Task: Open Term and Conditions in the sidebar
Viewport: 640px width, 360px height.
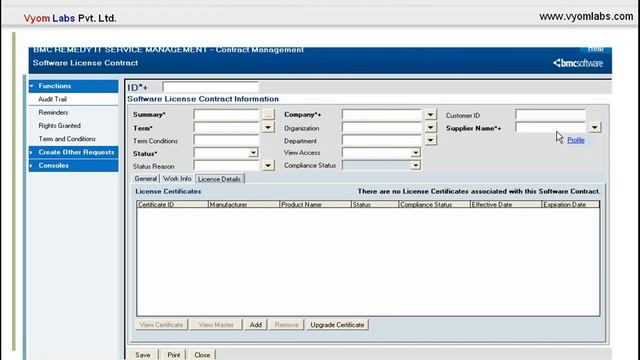Action: coord(67,139)
